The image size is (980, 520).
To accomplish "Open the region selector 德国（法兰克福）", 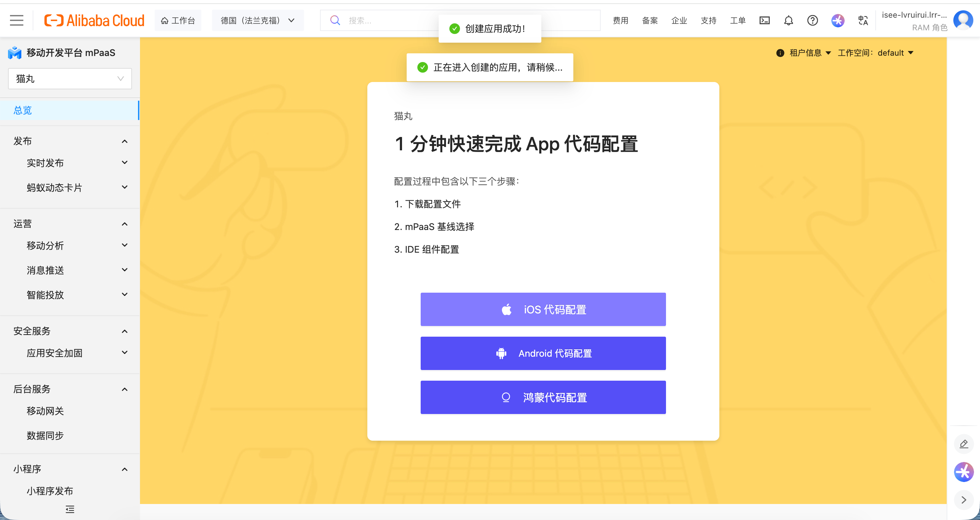I will click(258, 20).
